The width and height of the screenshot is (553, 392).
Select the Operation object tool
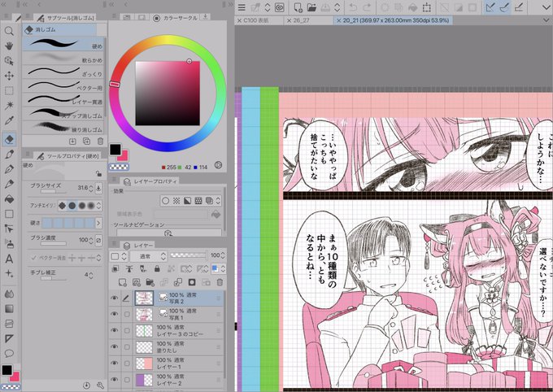9,61
